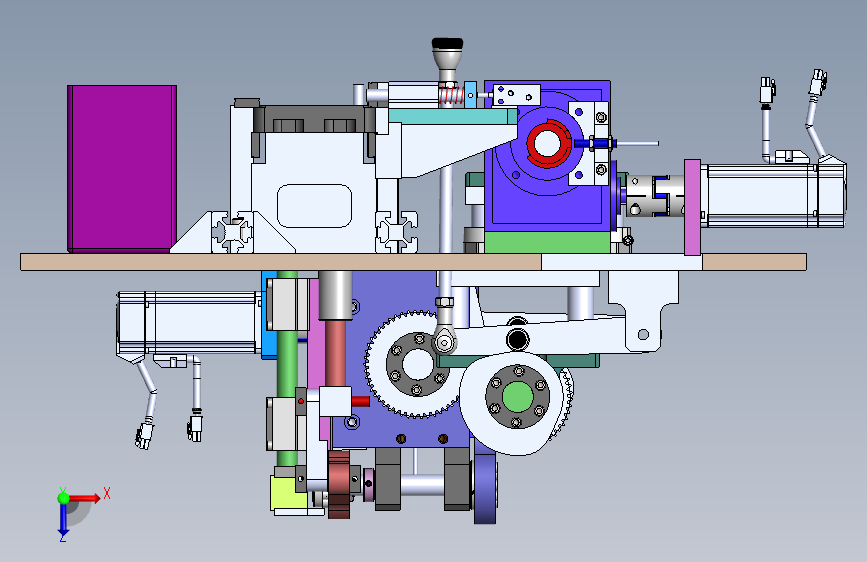Select the green vertical guide rod
This screenshot has height=562, width=867.
[x=287, y=369]
